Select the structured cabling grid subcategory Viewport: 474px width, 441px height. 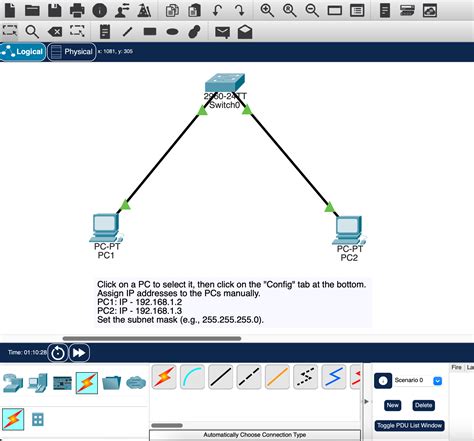tap(38, 419)
